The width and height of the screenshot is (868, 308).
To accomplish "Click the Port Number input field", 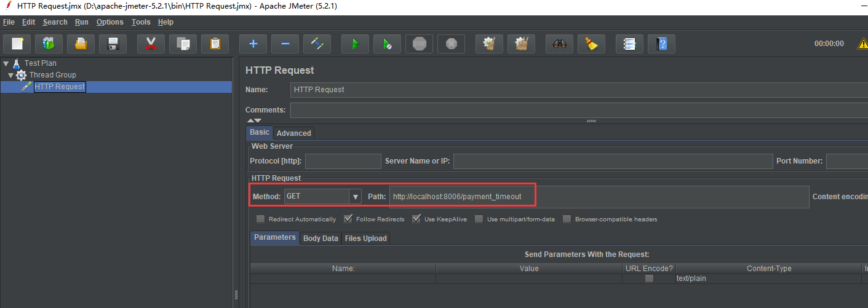I will pos(846,161).
